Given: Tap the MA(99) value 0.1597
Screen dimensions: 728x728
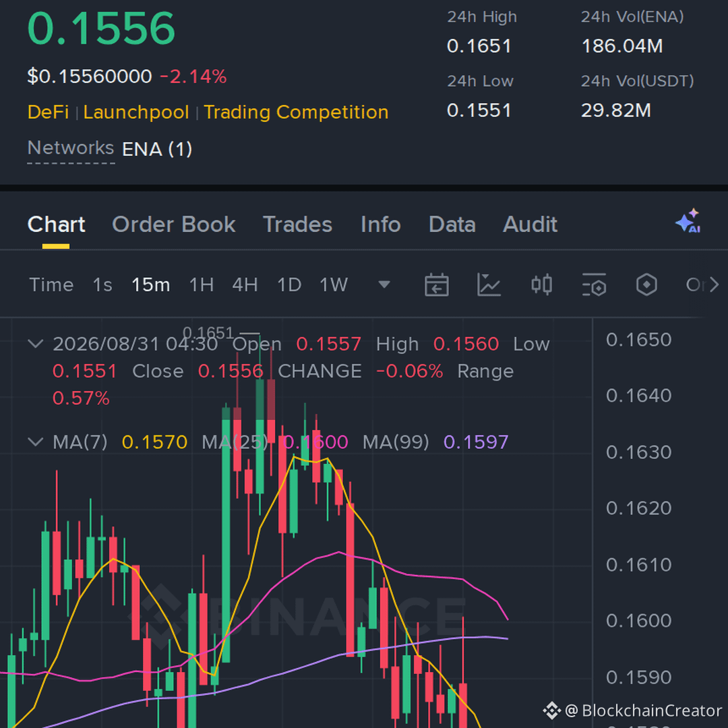Looking at the screenshot, I should click(477, 442).
